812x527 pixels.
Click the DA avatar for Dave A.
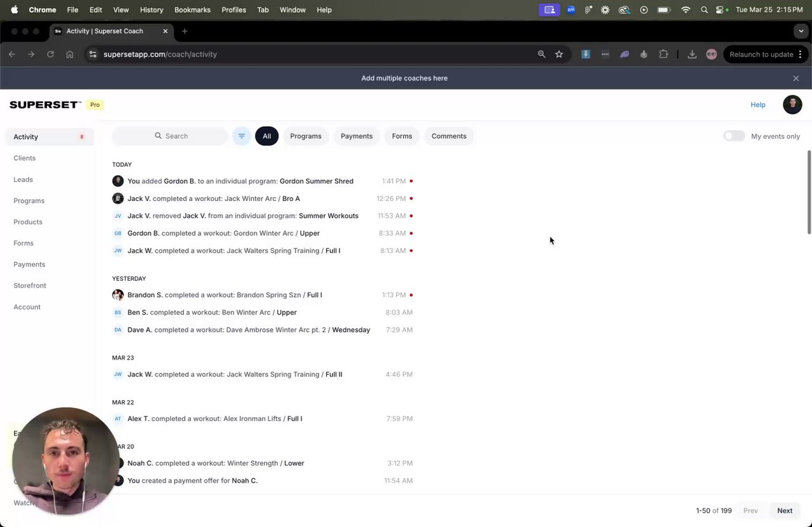118,330
